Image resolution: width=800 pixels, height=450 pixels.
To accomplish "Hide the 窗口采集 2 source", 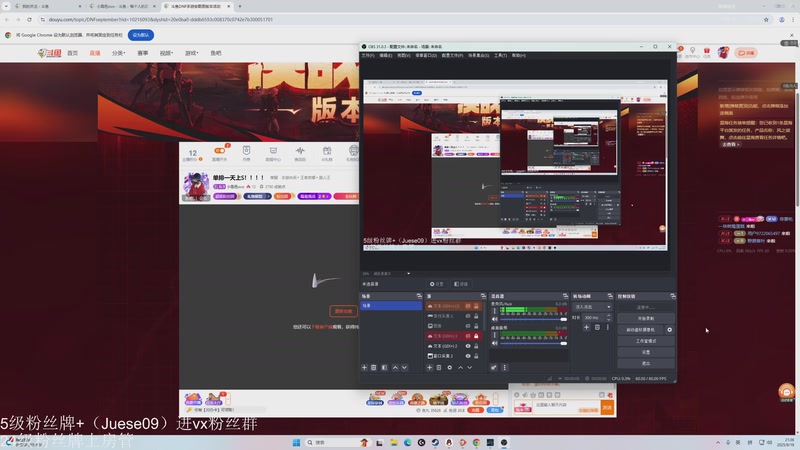I will 468,356.
